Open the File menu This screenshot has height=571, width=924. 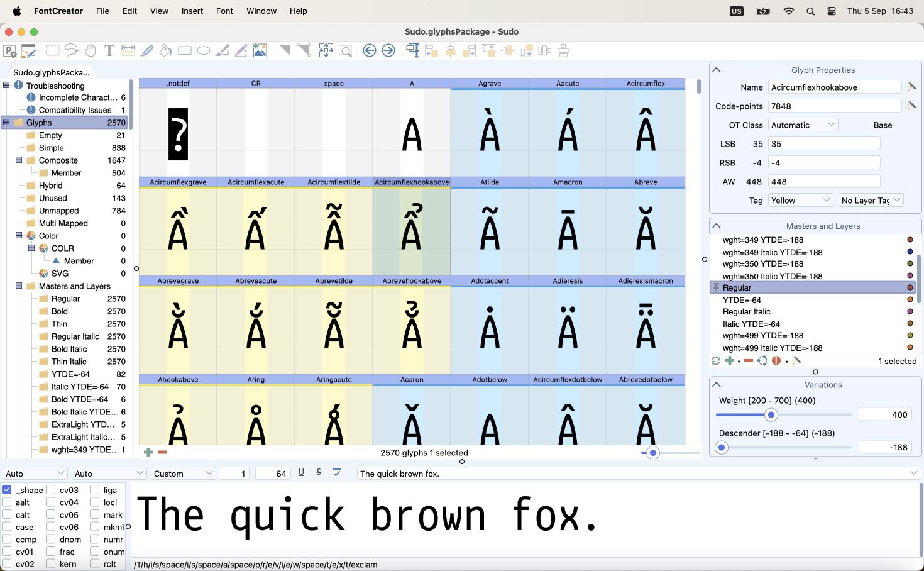(x=102, y=11)
